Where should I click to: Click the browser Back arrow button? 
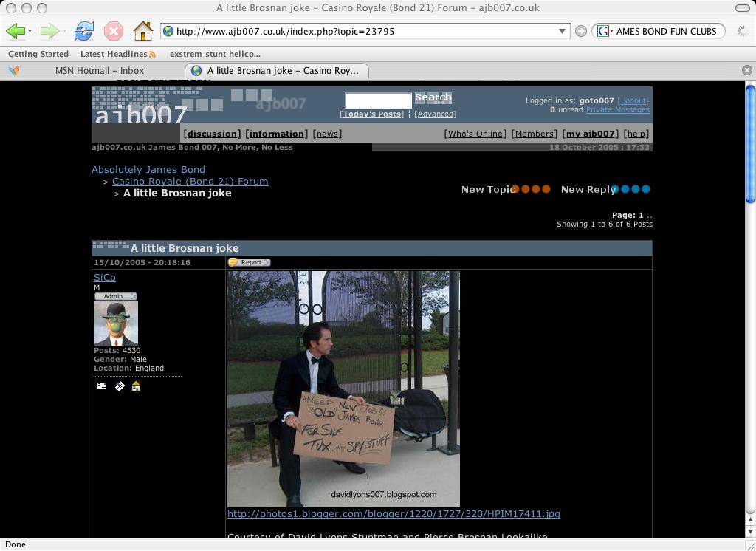(x=15, y=31)
